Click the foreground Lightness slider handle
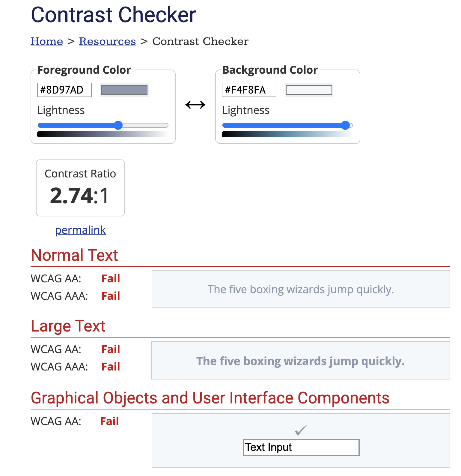Viewport: 461px width, 476px height. [x=118, y=125]
